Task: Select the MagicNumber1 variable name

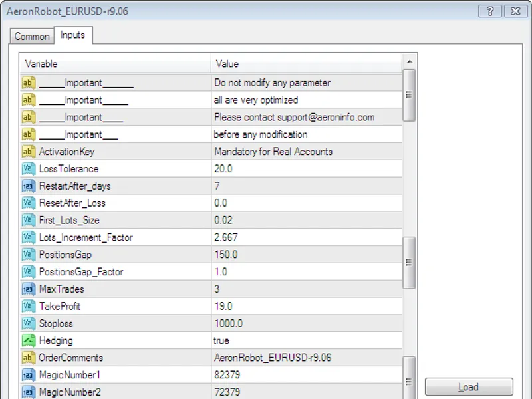Action: tap(70, 375)
